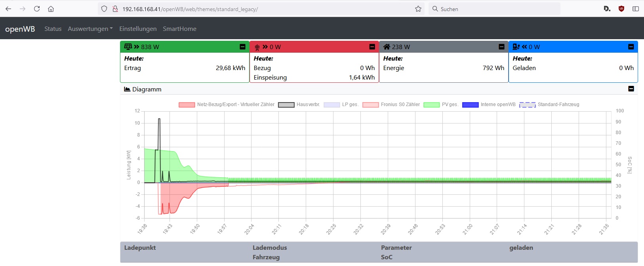Reload the current page
The width and height of the screenshot is (644, 266).
pos(37,9)
